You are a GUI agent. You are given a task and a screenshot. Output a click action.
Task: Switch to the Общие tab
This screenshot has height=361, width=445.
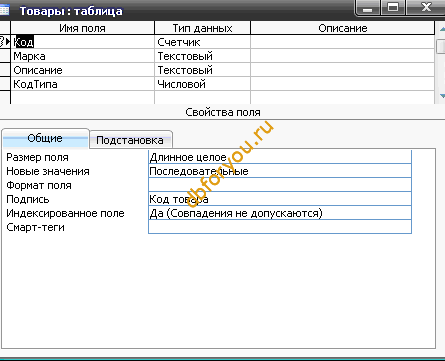click(45, 138)
